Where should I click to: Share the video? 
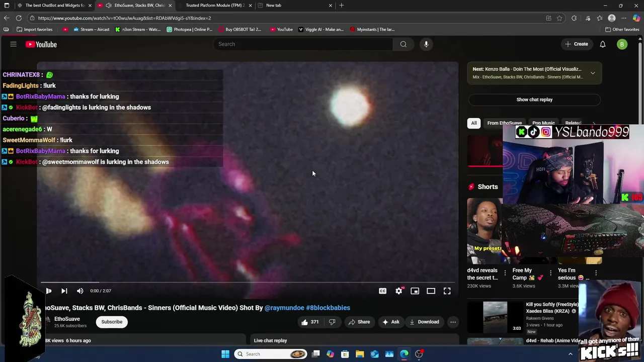[359, 322]
